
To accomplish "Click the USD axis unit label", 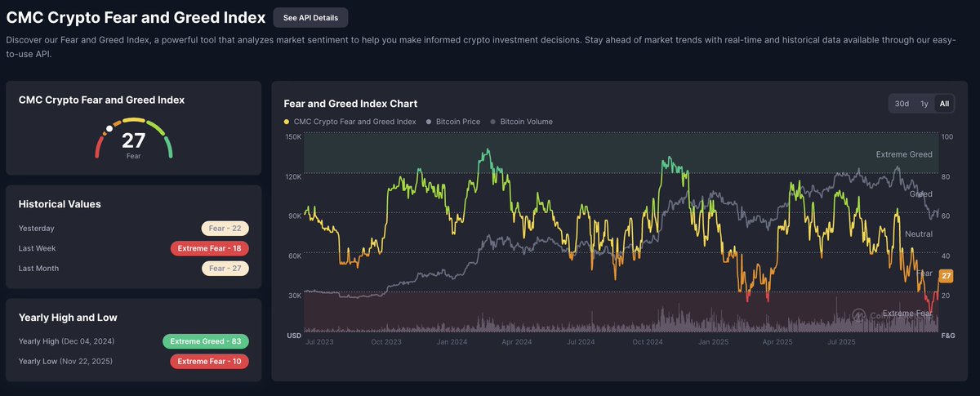I will pos(292,336).
